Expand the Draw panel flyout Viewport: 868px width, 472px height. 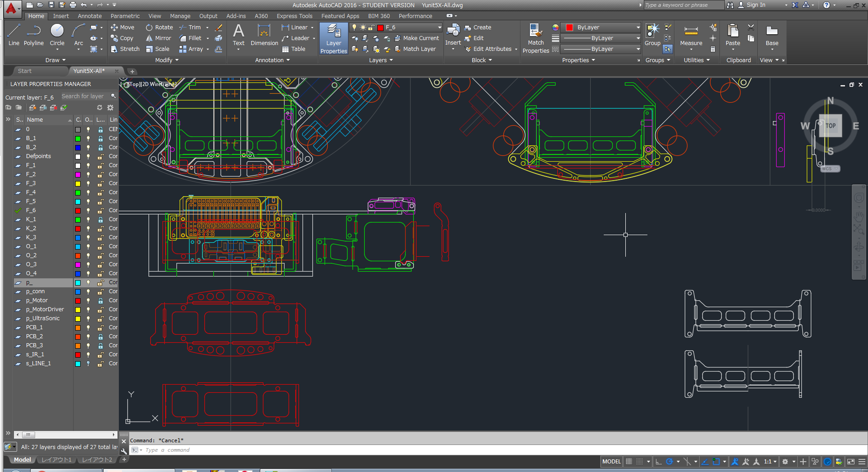55,60
